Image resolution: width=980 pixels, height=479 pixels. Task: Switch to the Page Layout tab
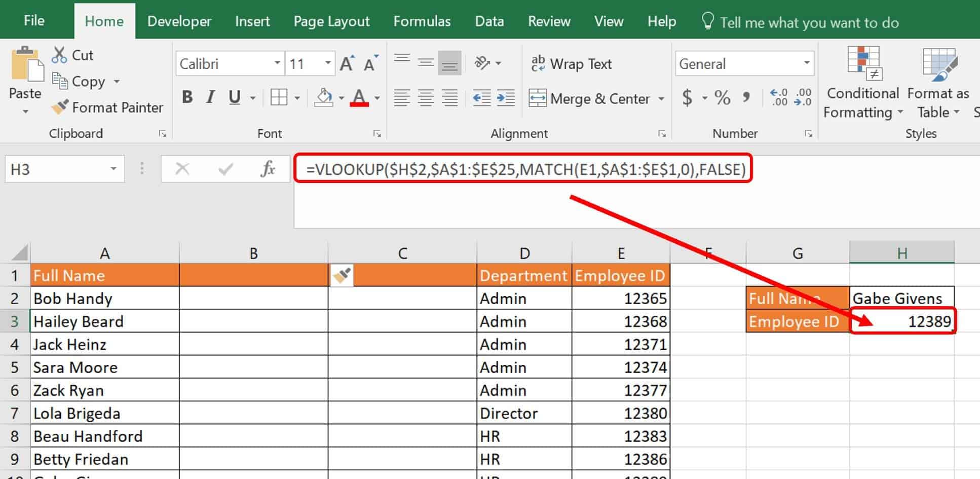click(x=331, y=21)
